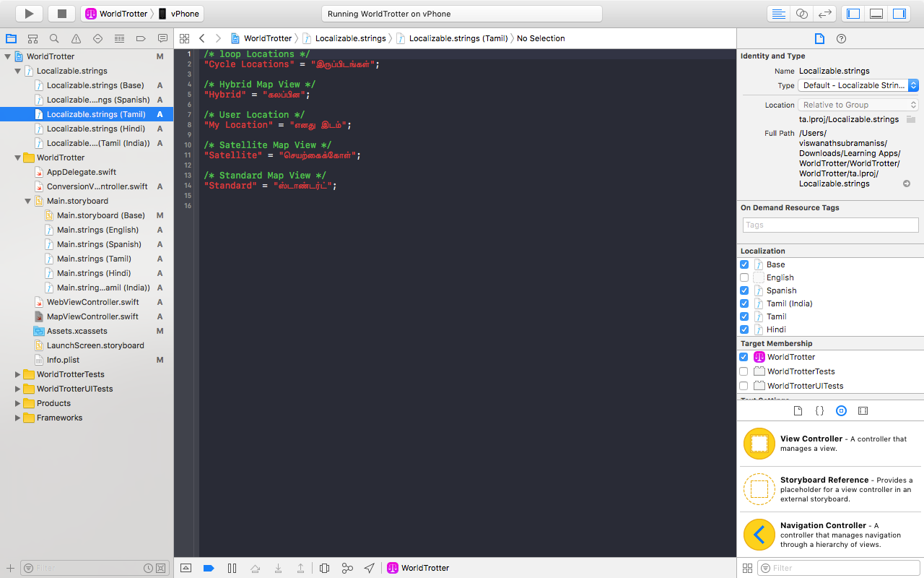This screenshot has height=578, width=924.
Task: Collapse the Localizable.strings group
Action: click(18, 71)
